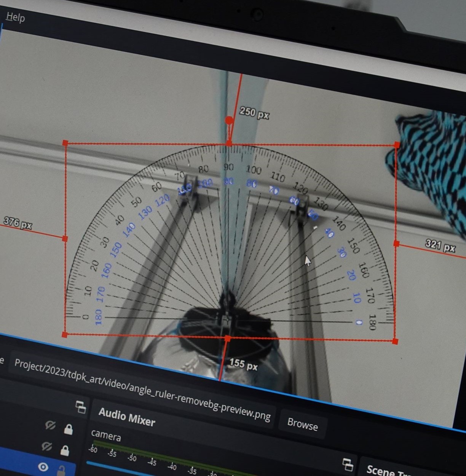The height and width of the screenshot is (476, 466).
Task: Show the first hidden source via eye icon
Action: click(x=50, y=425)
